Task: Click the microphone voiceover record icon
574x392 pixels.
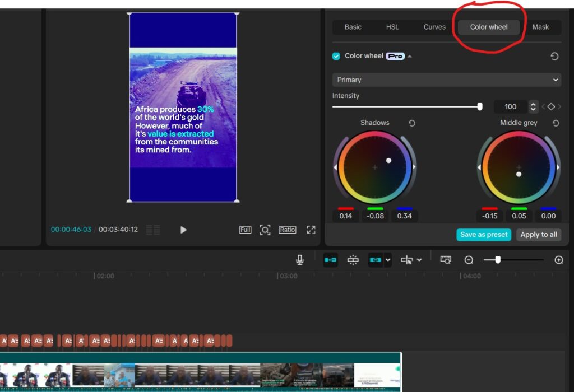Action: pyautogui.click(x=300, y=260)
